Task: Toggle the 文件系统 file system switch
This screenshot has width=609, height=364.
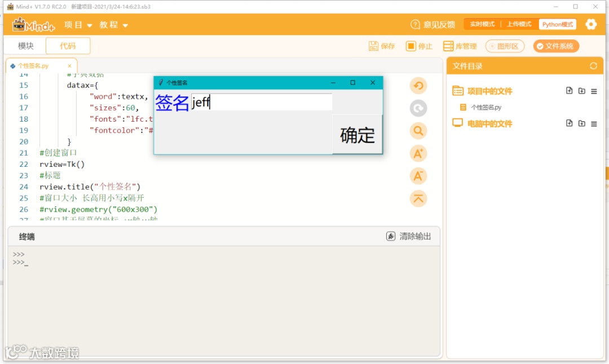Action: pos(556,46)
